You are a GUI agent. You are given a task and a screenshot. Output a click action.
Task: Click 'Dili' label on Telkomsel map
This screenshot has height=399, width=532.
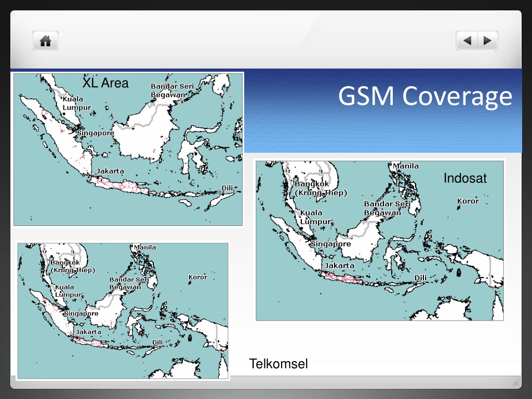pos(157,342)
